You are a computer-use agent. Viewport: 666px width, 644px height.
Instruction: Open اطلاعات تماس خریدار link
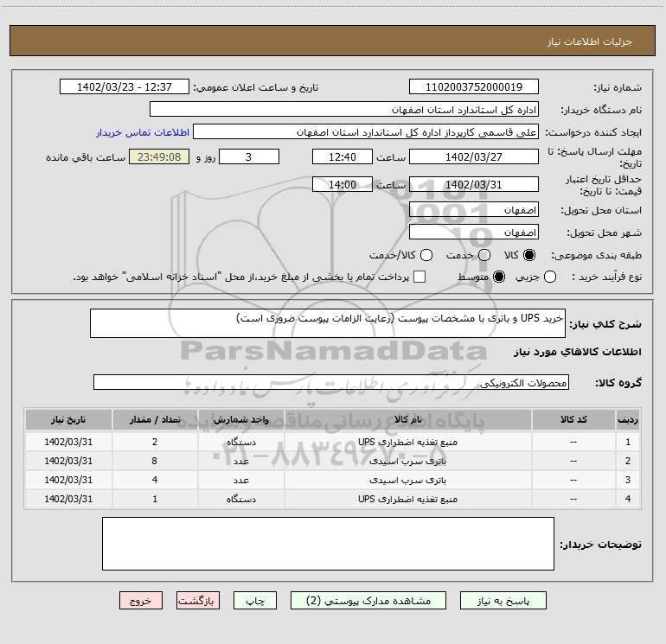click(x=143, y=132)
